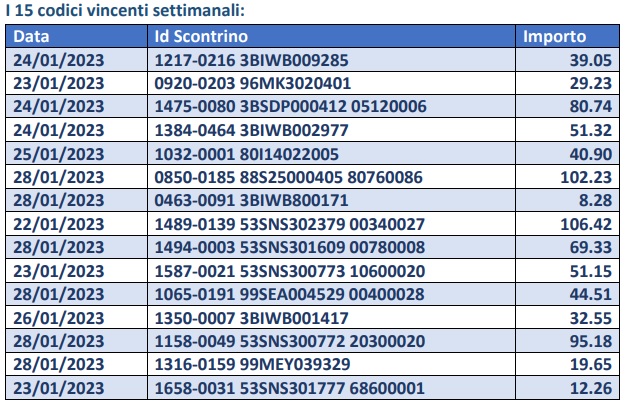Select receipt ID 1494-0003 53SNS301609 00780008
Viewport: 629px width, 408px height.
(x=290, y=247)
